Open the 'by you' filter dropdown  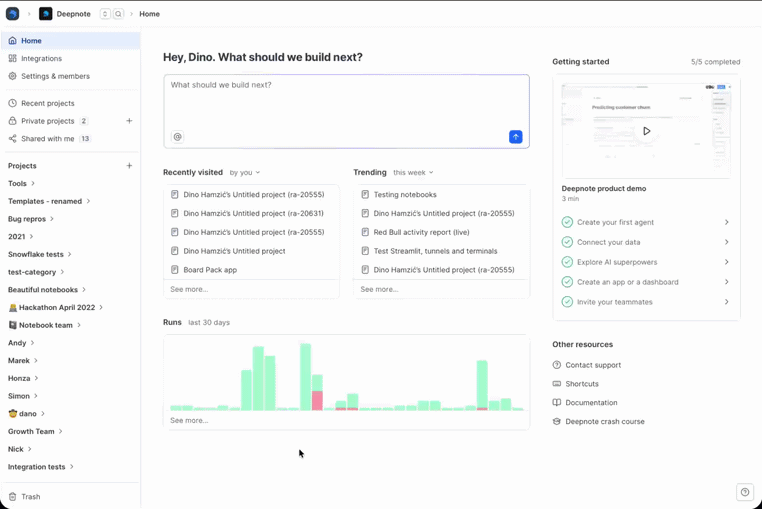[244, 173]
